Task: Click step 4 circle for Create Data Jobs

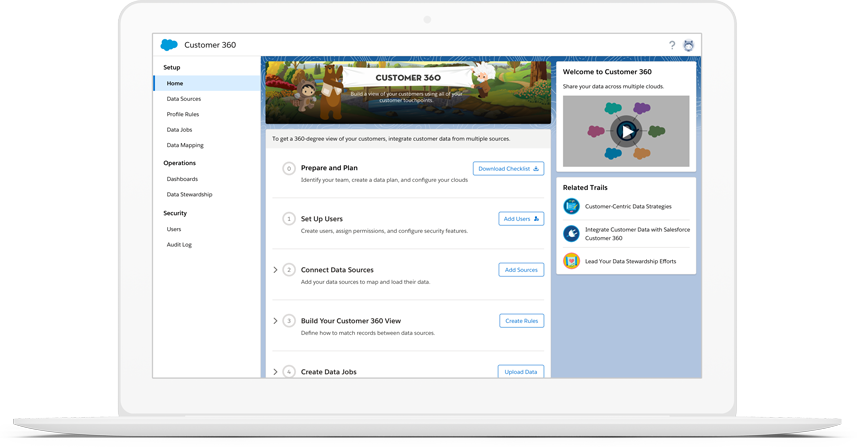Action: (x=289, y=372)
